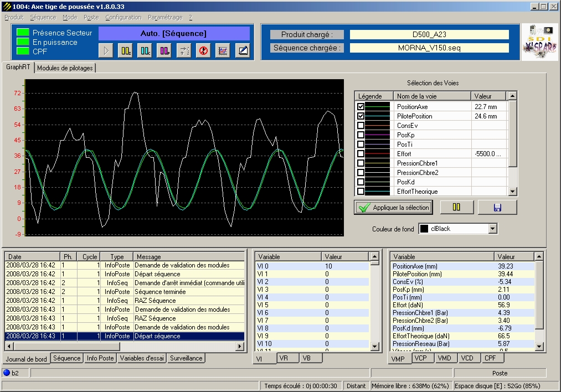Image resolution: width=561 pixels, height=392 pixels.
Task: Open the ? help menu
Action: pyautogui.click(x=191, y=17)
